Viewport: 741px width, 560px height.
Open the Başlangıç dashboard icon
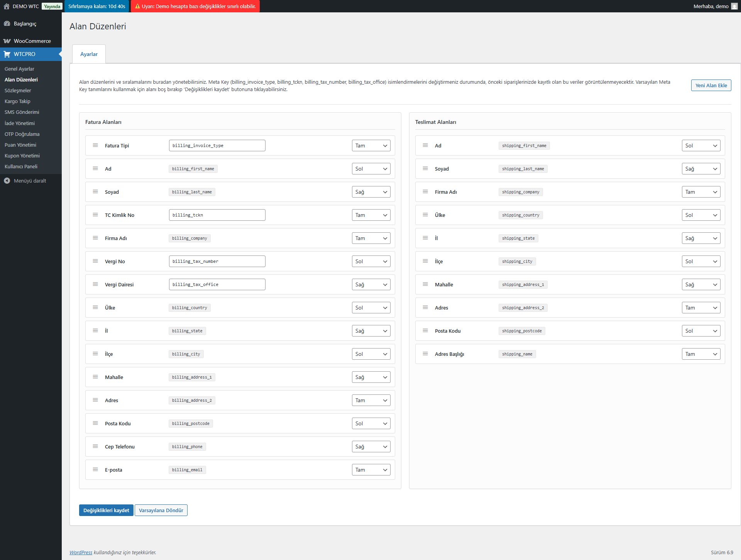tap(7, 24)
